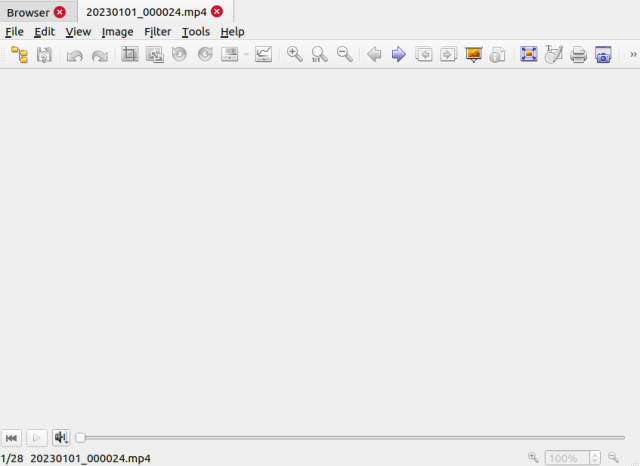This screenshot has height=466, width=640.
Task: Expand the dropdown arrow beside flip tool
Action: 246,54
